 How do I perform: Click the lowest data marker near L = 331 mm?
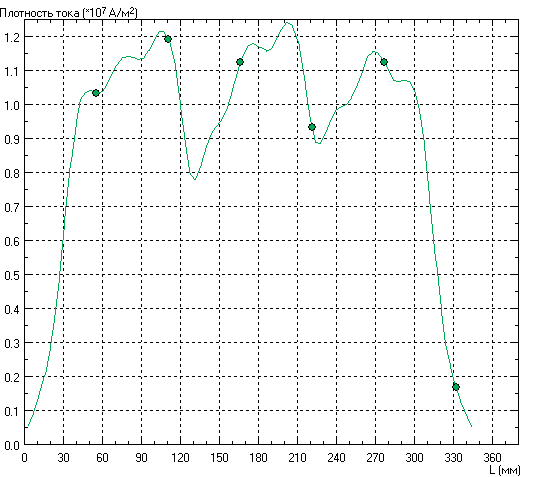tap(456, 387)
